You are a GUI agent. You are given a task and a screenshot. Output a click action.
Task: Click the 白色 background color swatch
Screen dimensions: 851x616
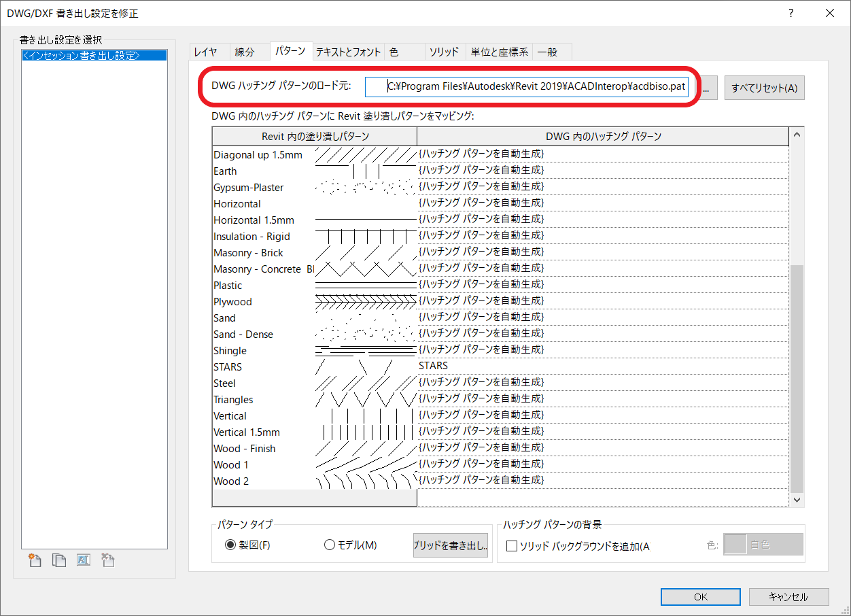pyautogui.click(x=735, y=544)
